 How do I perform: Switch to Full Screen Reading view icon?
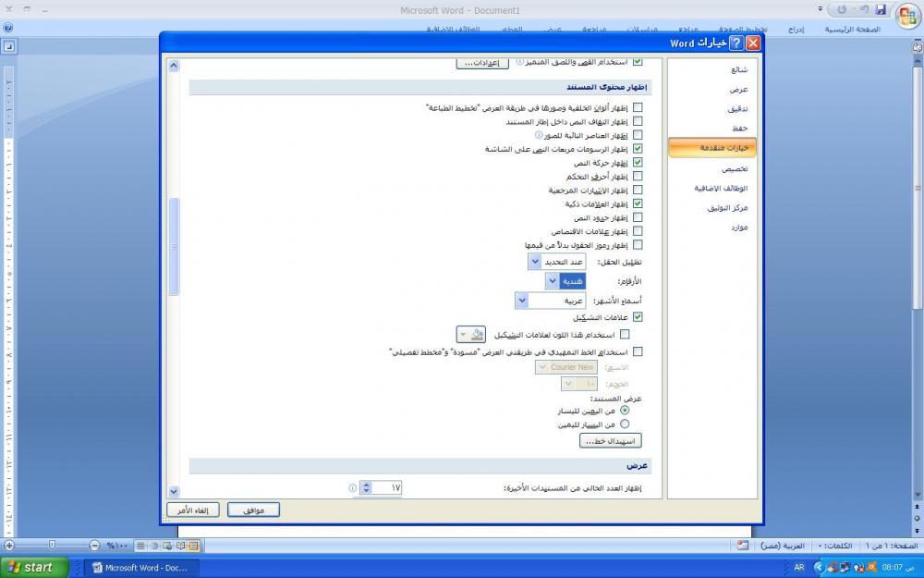[180, 546]
